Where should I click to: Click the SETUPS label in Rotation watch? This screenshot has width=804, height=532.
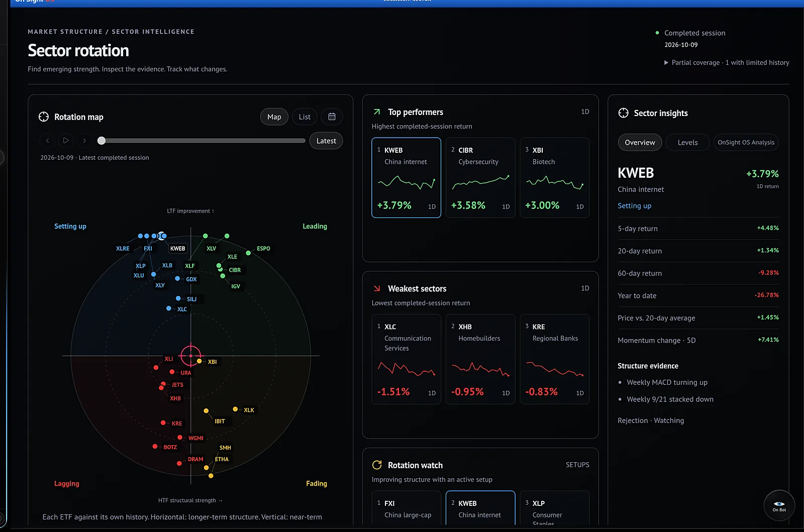577,465
